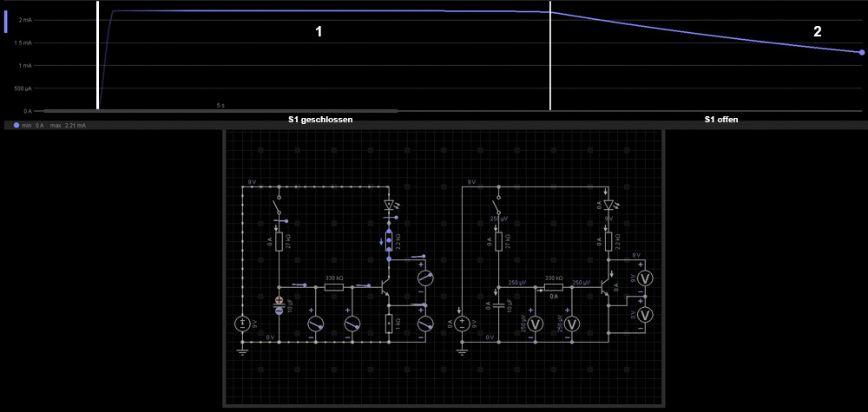Click the voltmeter reading 9 V across the transistor
This screenshot has width=868, height=412.
pyautogui.click(x=643, y=278)
